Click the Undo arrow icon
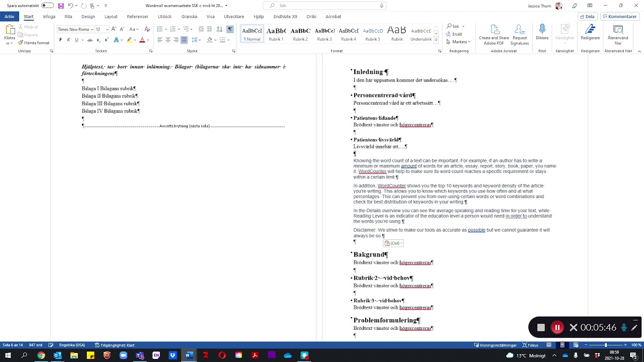The height and width of the screenshot is (362, 644). coord(70,6)
